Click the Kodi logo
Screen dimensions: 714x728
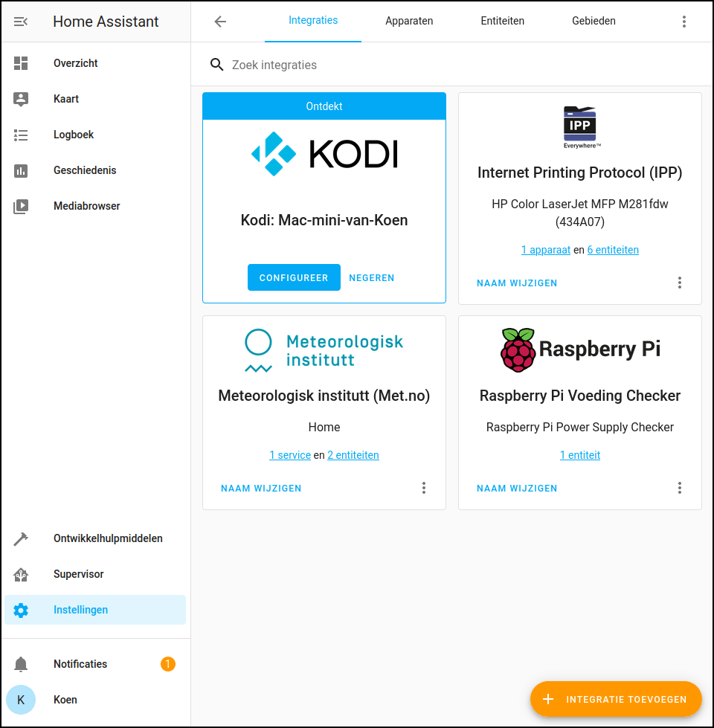[324, 154]
